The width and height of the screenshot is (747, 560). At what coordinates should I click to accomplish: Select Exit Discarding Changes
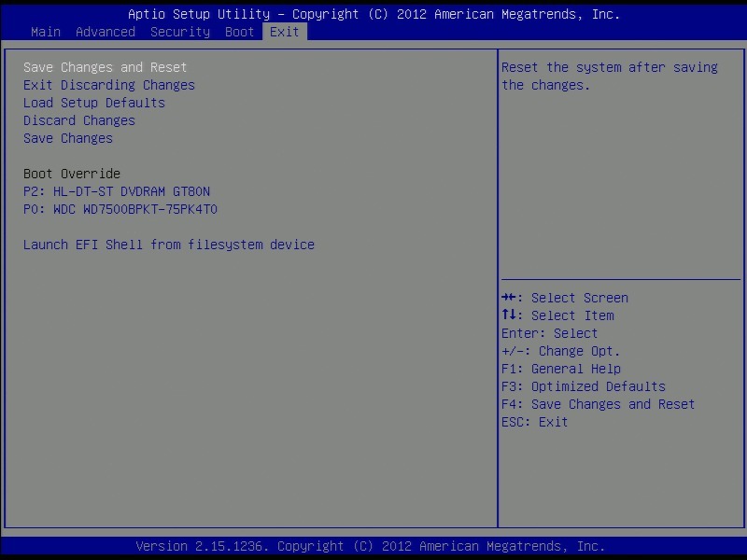[109, 85]
